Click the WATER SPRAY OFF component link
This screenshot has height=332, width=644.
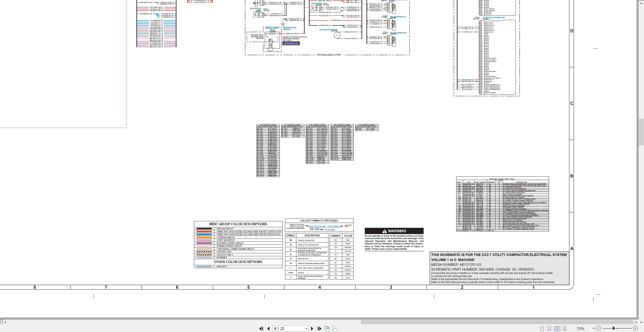pos(398,33)
